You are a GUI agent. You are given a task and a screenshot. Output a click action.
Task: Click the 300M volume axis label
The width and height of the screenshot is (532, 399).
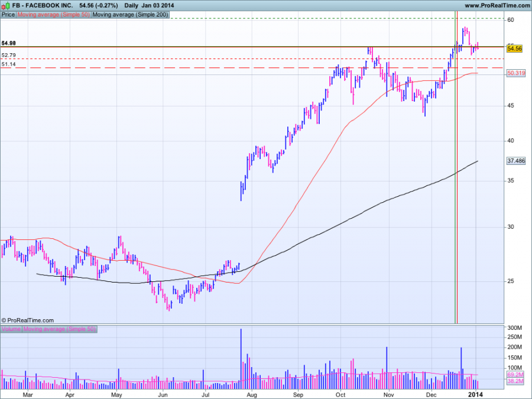515,327
